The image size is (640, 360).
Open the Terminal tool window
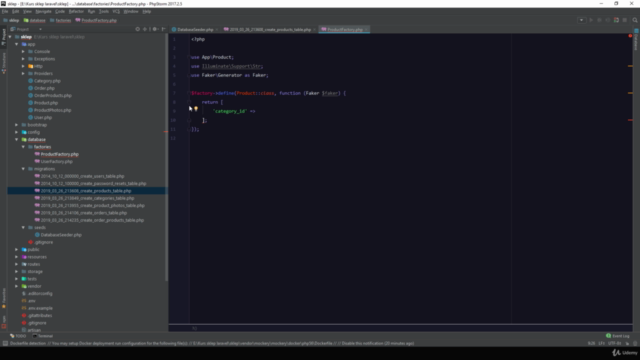[43, 336]
